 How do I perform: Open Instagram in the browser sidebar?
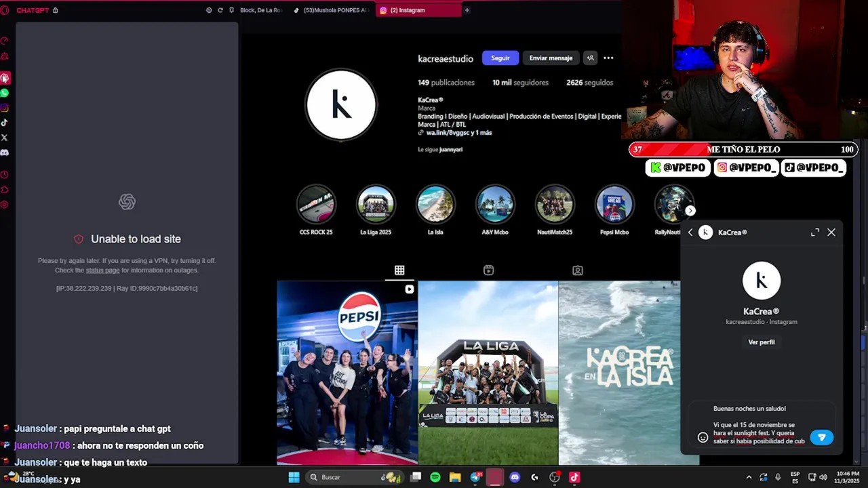4,108
